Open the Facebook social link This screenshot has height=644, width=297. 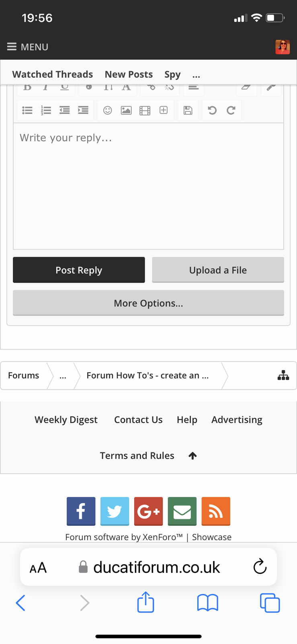[81, 511]
